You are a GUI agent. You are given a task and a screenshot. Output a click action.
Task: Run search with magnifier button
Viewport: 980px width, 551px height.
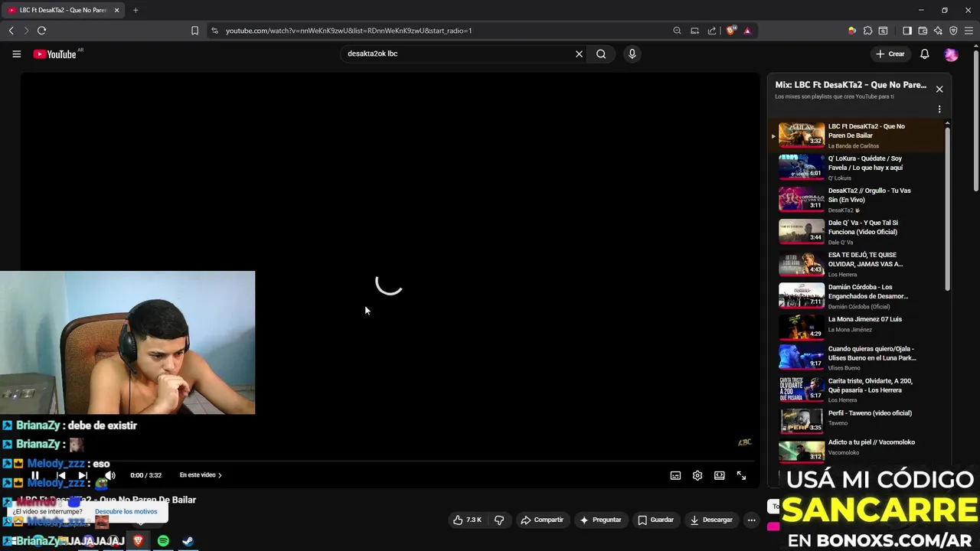pyautogui.click(x=601, y=54)
